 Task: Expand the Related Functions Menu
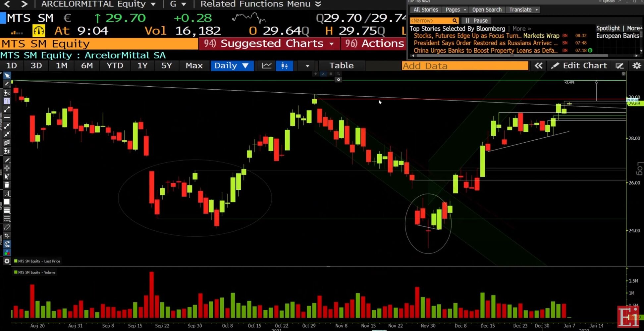[x=261, y=4]
